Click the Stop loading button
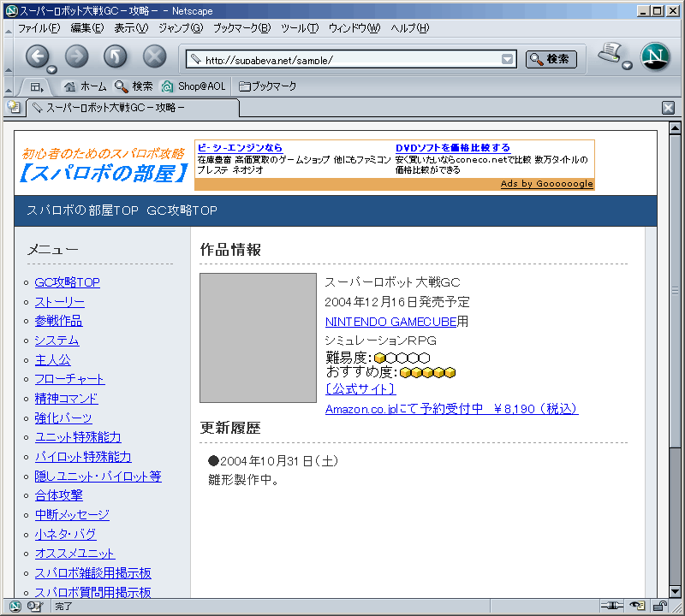 (x=155, y=56)
